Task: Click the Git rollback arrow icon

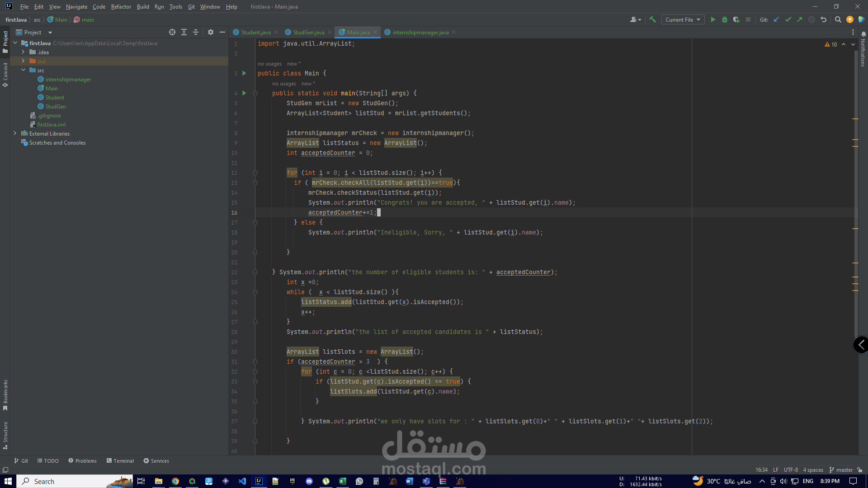Action: (x=823, y=20)
